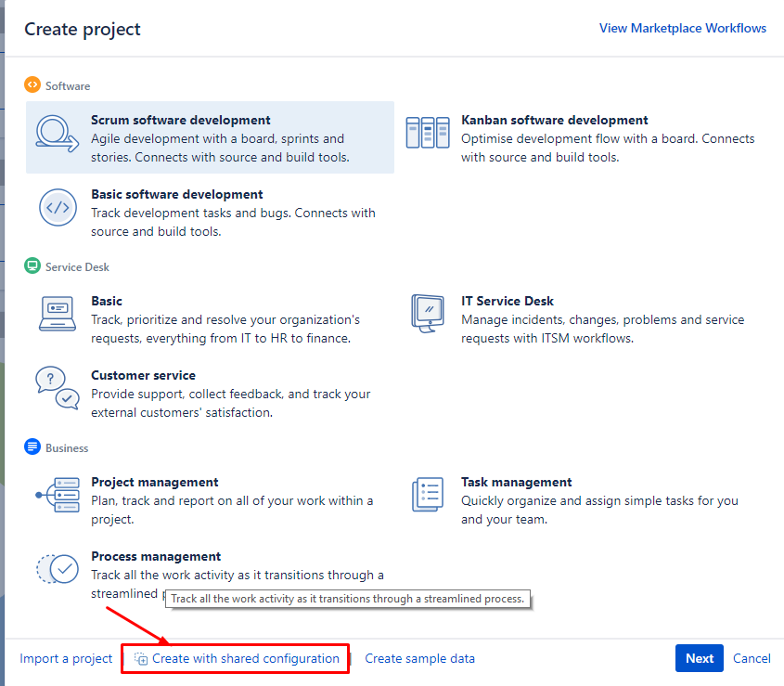Select the Scrum software development template icon
The image size is (784, 686).
(56, 135)
